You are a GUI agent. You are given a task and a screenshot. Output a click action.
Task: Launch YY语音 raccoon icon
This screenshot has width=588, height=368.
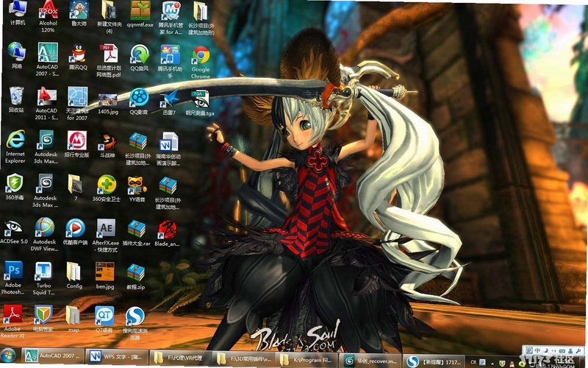pos(137,189)
